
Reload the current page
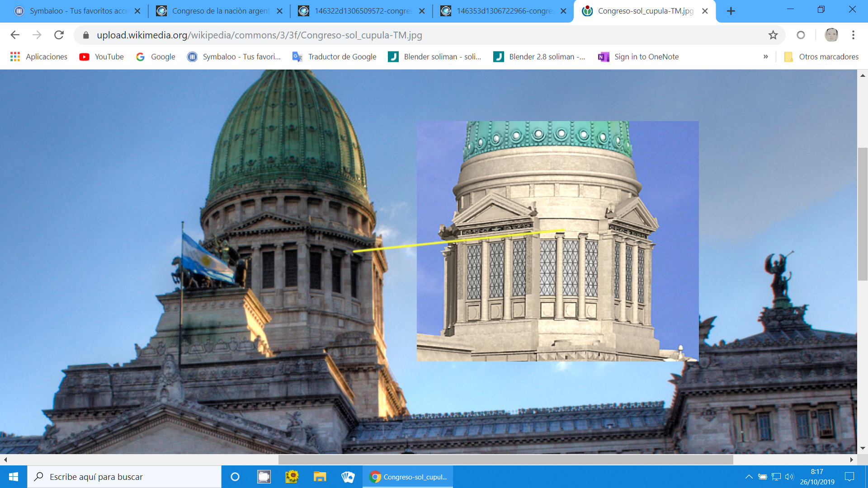pyautogui.click(x=59, y=35)
